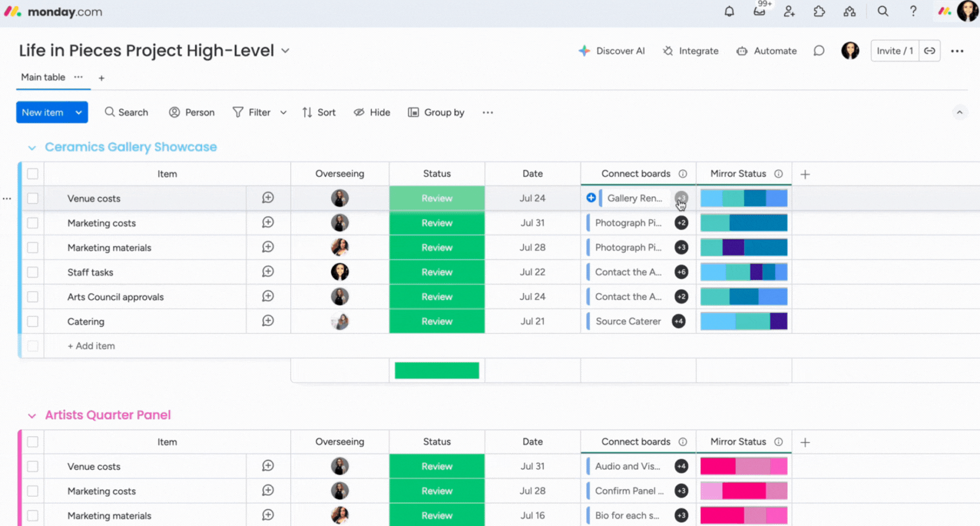980x526 pixels.
Task: Open Mirror Status bar for Marketing materials
Action: pos(743,248)
